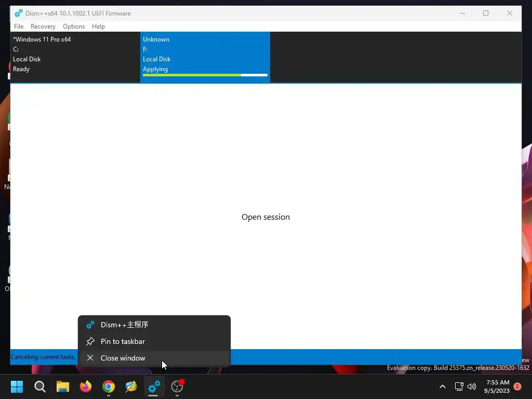Open notifications badge showing 2
The height and width of the screenshot is (399, 532).
point(517,387)
